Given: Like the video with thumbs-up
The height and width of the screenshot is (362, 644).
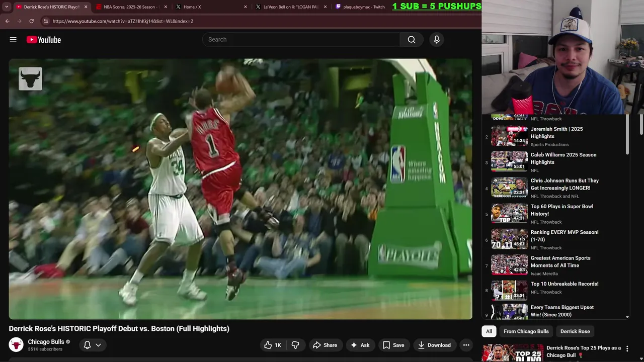Looking at the screenshot, I should [x=273, y=345].
